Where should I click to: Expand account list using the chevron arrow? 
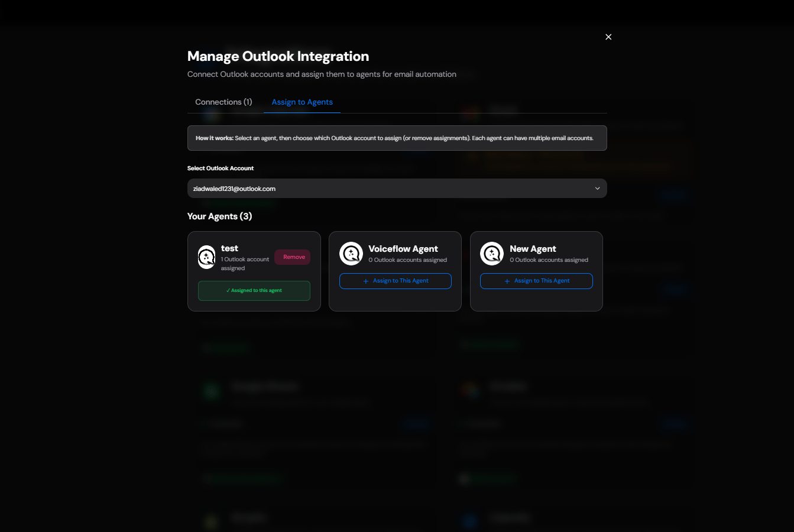tap(597, 189)
